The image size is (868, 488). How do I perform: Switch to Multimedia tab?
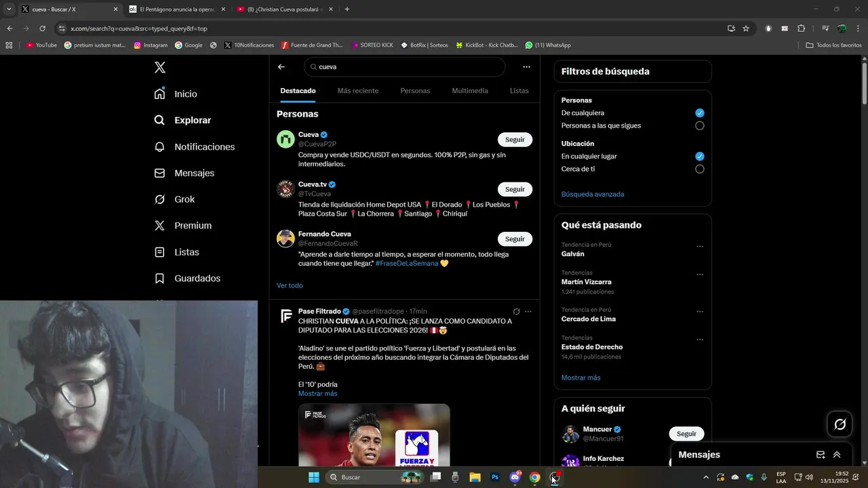(x=470, y=91)
